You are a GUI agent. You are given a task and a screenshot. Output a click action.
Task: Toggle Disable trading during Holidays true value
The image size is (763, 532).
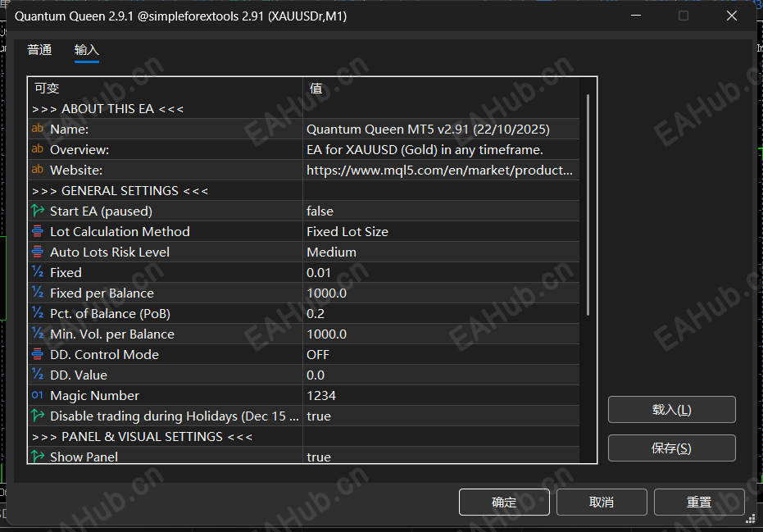(441, 416)
